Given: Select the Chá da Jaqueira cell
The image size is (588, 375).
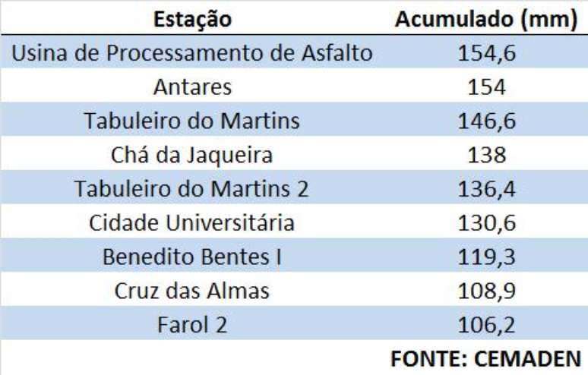Looking at the screenshot, I should coord(192,155).
